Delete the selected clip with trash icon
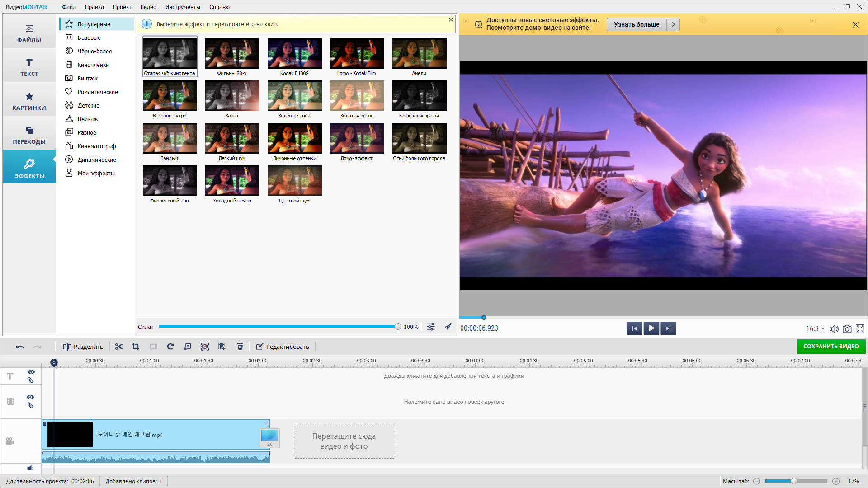 pyautogui.click(x=240, y=347)
